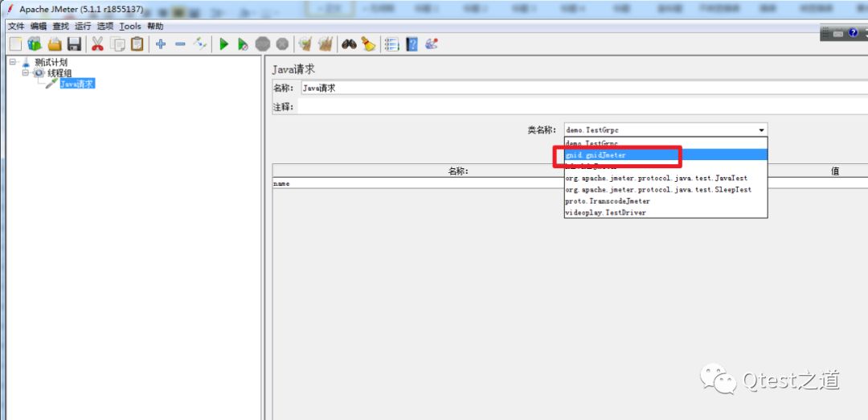Click Start no pauses icon
This screenshot has width=868, height=420.
[243, 43]
